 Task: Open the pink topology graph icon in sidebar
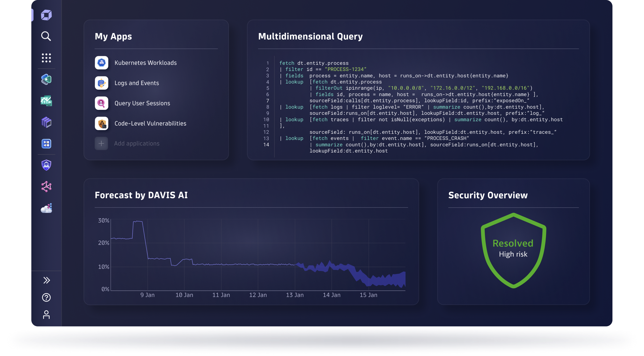point(46,186)
